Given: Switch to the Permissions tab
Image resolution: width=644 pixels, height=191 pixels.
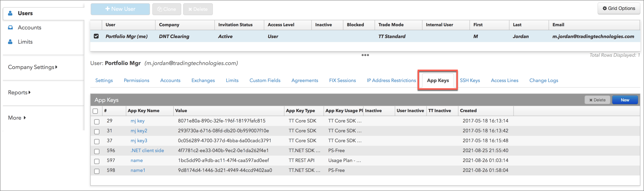Looking at the screenshot, I should point(136,80).
